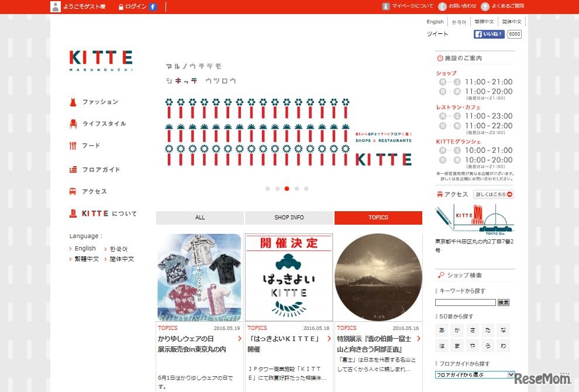This screenshot has width=579, height=392.
Task: Click the 検索 search button
Action: 504,302
